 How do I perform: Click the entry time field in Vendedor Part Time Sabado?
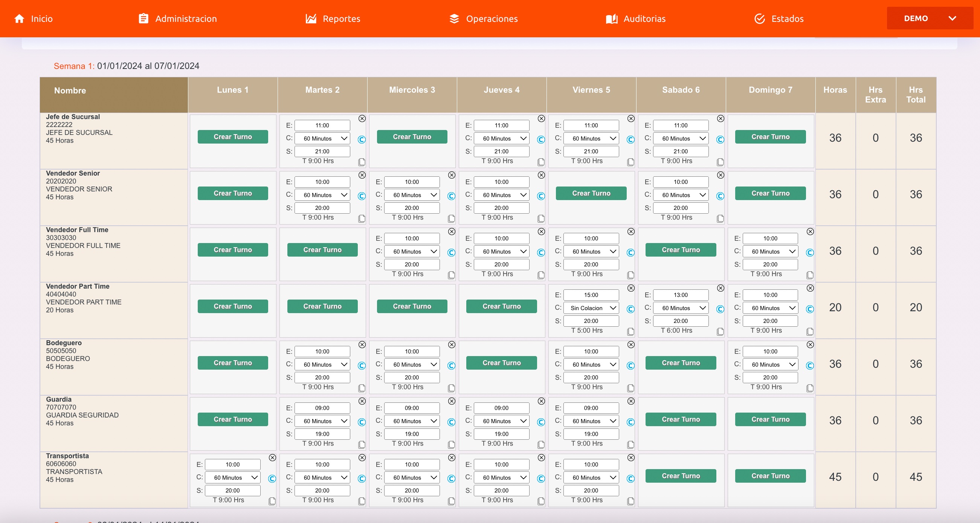681,295
